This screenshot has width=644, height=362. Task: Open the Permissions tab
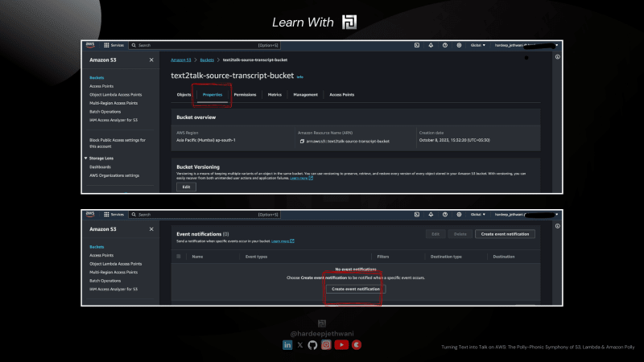pyautogui.click(x=245, y=94)
